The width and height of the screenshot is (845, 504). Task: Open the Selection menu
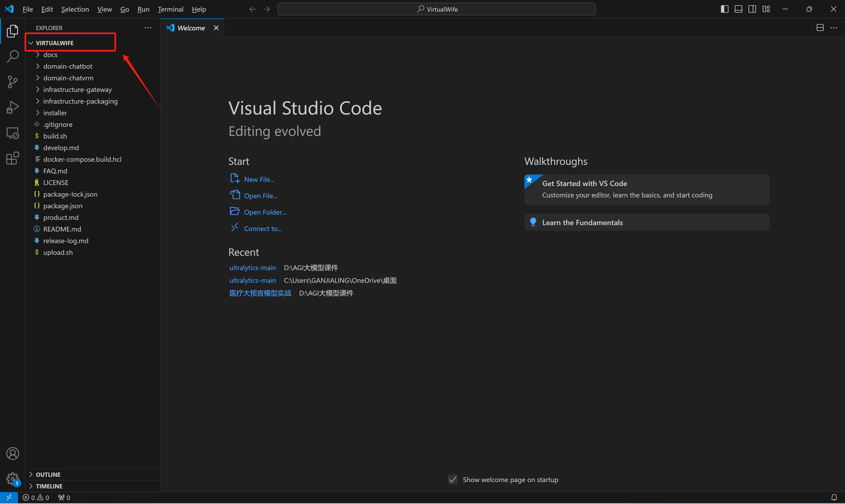[x=75, y=9]
